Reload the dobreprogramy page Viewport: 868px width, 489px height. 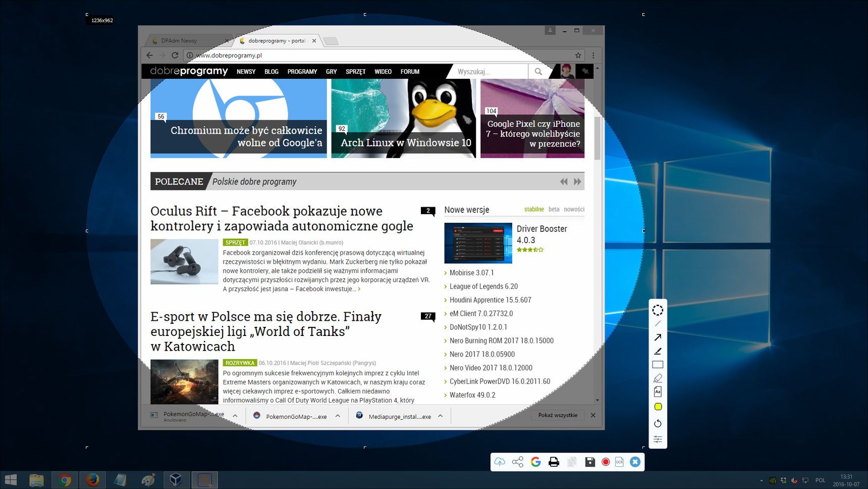coord(175,55)
